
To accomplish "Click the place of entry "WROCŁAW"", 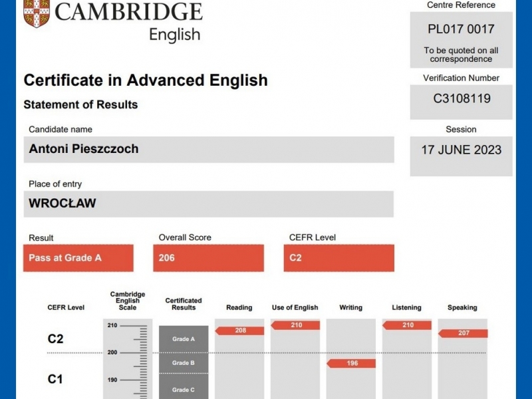I will click(x=63, y=203).
